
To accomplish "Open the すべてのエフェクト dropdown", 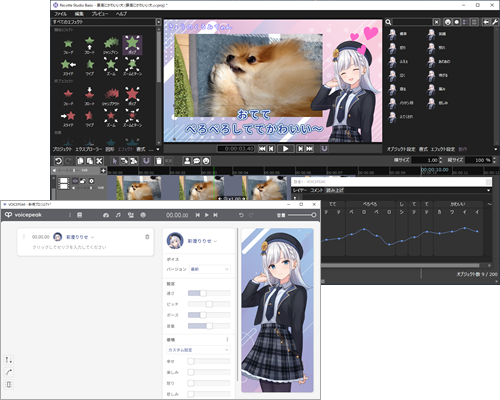I will 107,22.
